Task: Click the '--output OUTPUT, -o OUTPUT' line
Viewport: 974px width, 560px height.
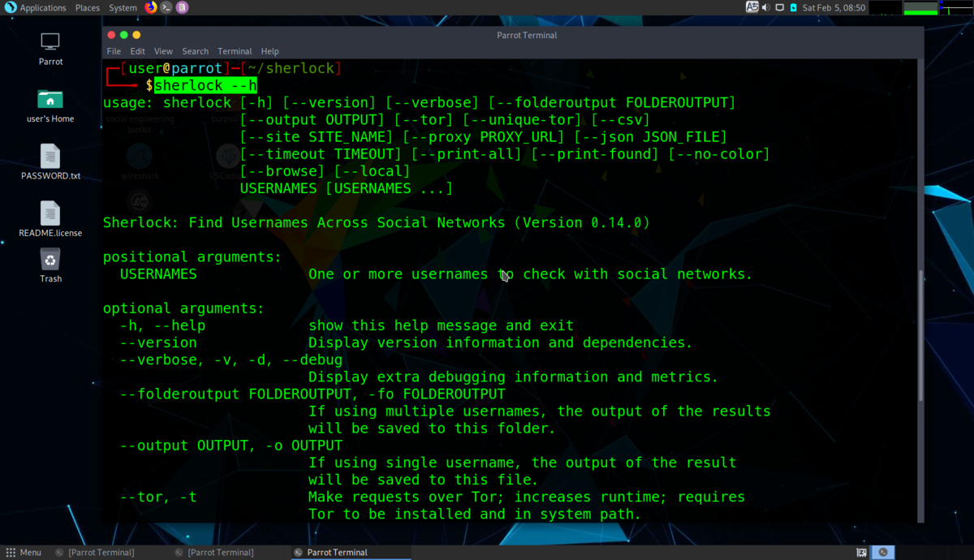Action: click(x=231, y=446)
